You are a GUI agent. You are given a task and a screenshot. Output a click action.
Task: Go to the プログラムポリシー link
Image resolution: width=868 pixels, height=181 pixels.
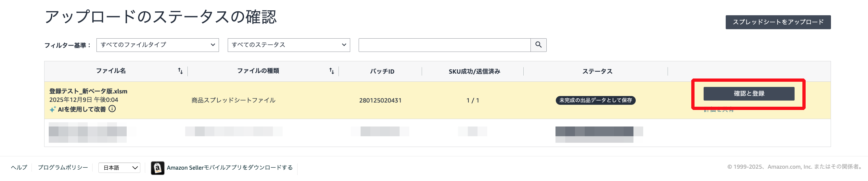63,168
